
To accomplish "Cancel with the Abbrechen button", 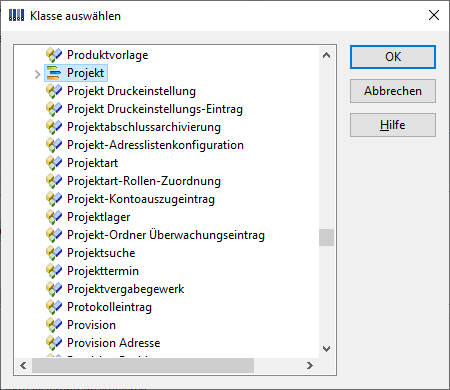I will (393, 91).
